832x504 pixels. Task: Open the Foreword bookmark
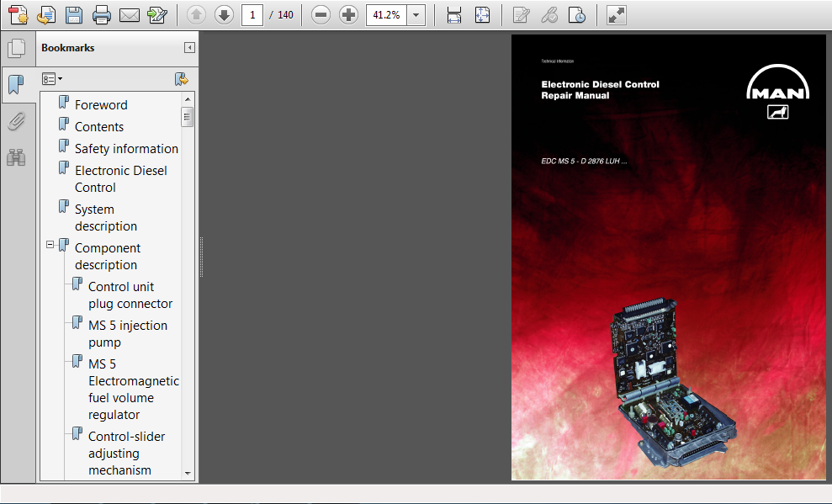point(101,105)
